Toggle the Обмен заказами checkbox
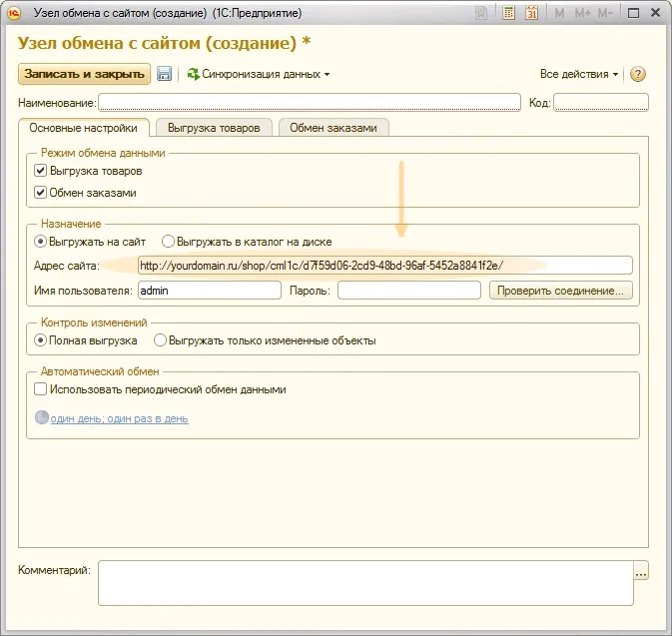The height and width of the screenshot is (636, 672). pos(41,193)
